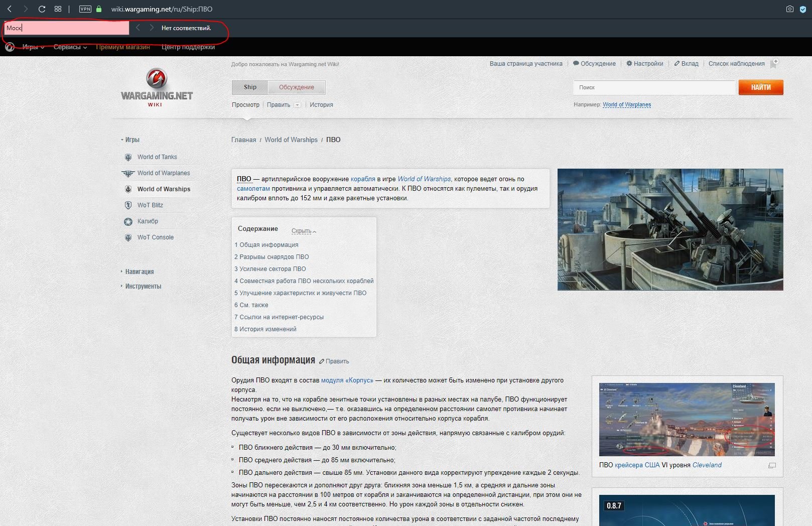Reload the current page
Image resolution: width=812 pixels, height=526 pixels.
[x=42, y=9]
